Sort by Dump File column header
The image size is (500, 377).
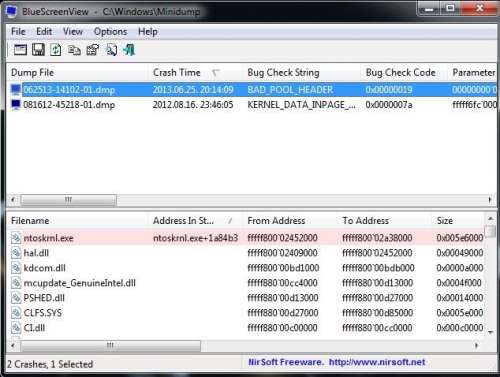click(x=77, y=72)
